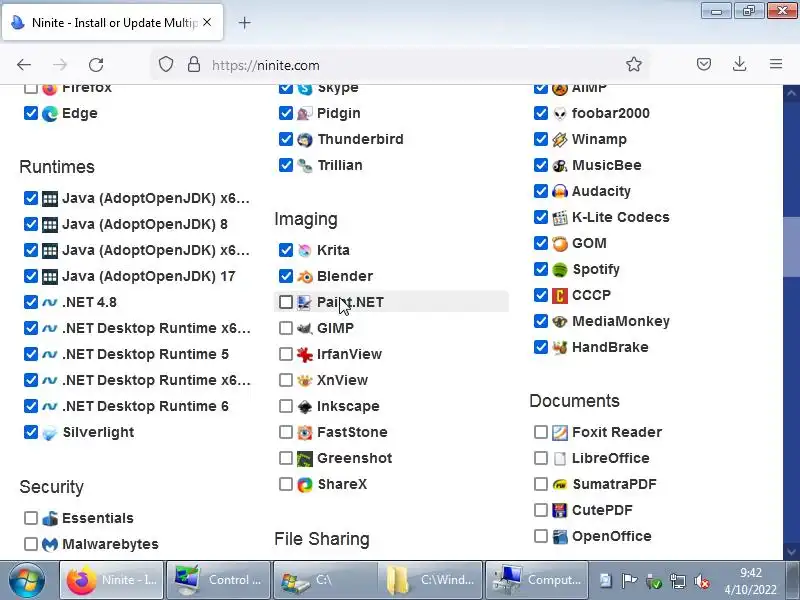Click the HandBrake app icon

pos(560,347)
